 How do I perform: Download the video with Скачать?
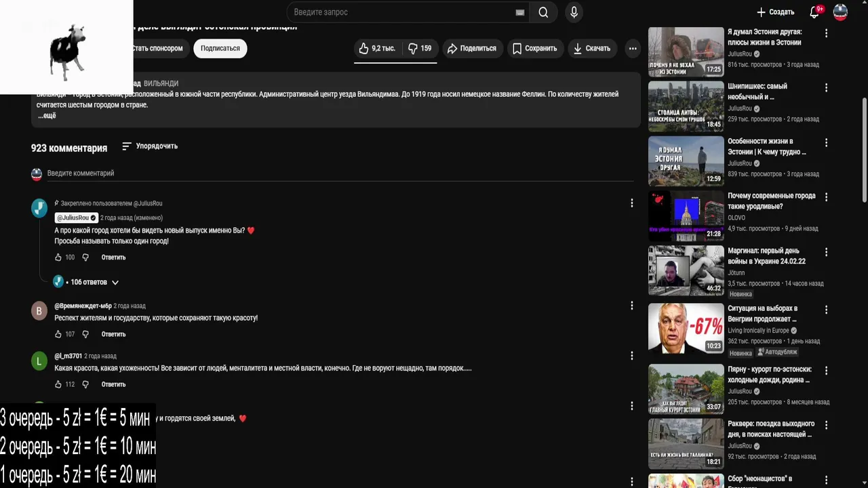[x=592, y=48]
